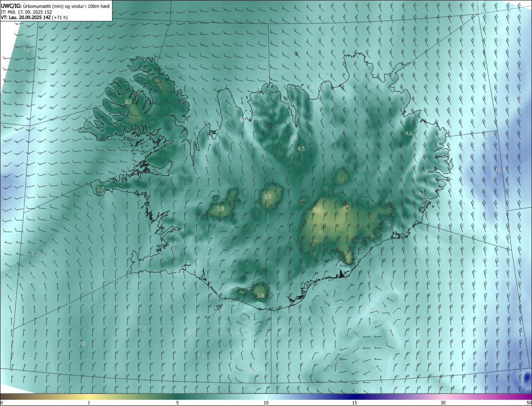Click the 8.6 value above the 4.5 label
This screenshot has width=532, height=406.
(x=294, y=137)
